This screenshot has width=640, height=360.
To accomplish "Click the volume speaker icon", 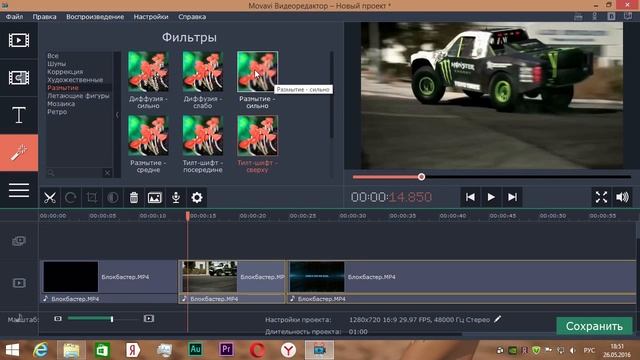I will 622,197.
